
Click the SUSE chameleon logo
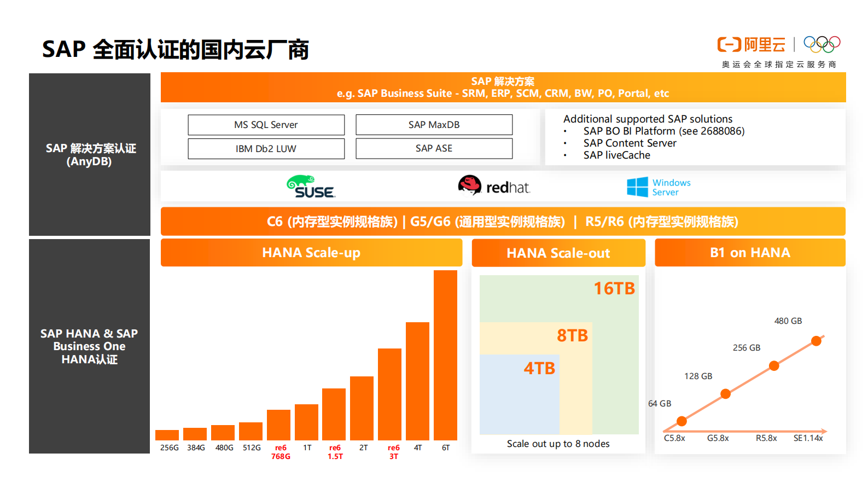tap(311, 187)
